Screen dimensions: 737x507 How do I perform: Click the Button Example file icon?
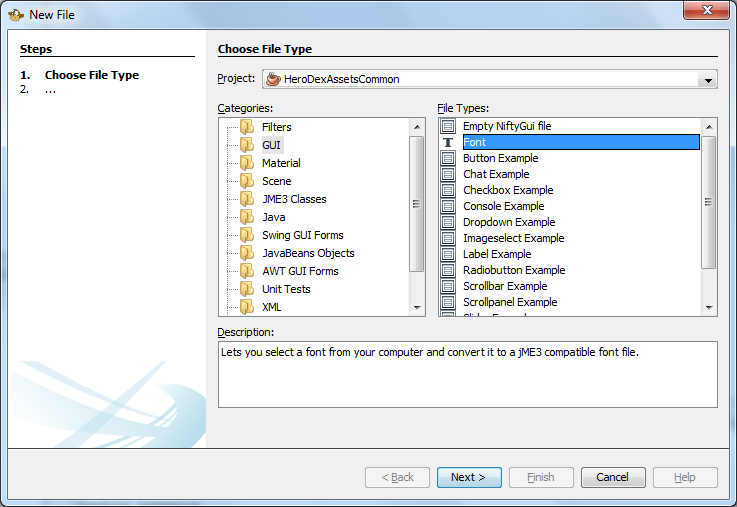point(448,159)
